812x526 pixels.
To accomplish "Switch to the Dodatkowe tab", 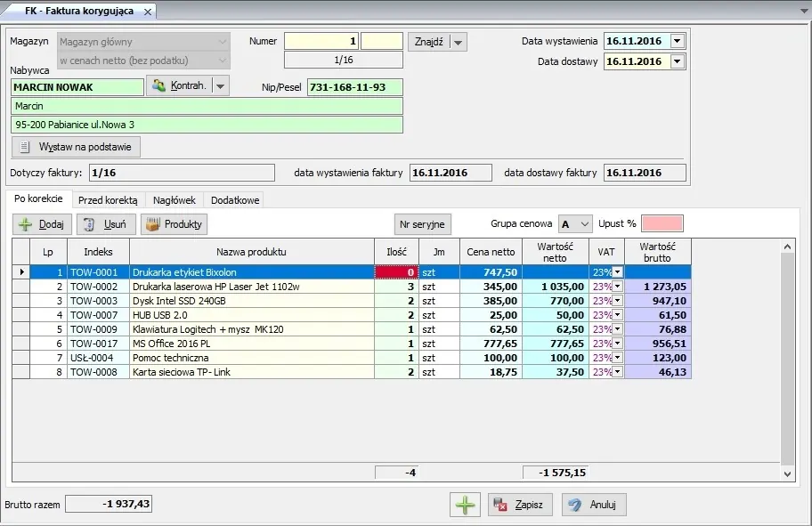I will 235,200.
